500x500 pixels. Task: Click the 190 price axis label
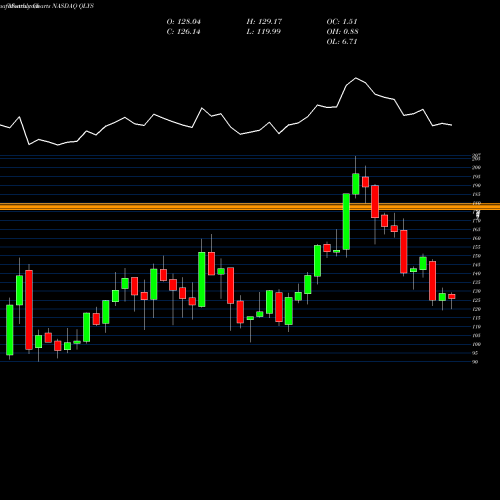point(476,185)
